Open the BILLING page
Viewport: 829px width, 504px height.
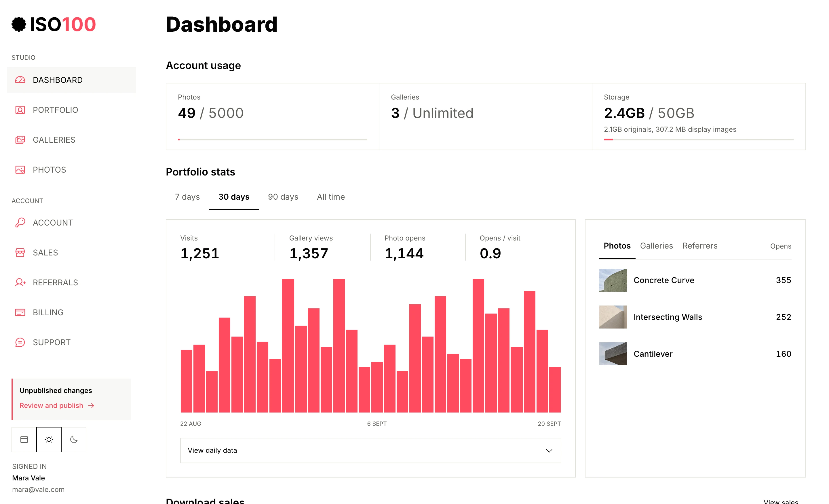coord(71,312)
